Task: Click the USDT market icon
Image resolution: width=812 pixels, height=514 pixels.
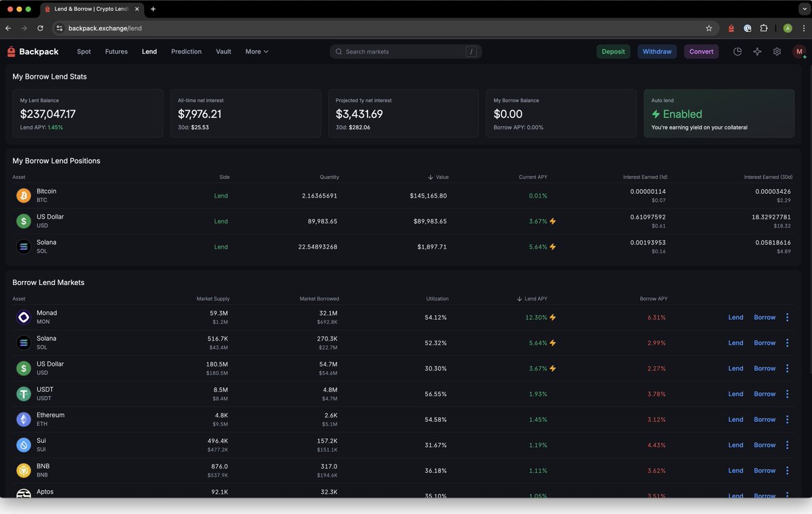Action: pos(24,393)
